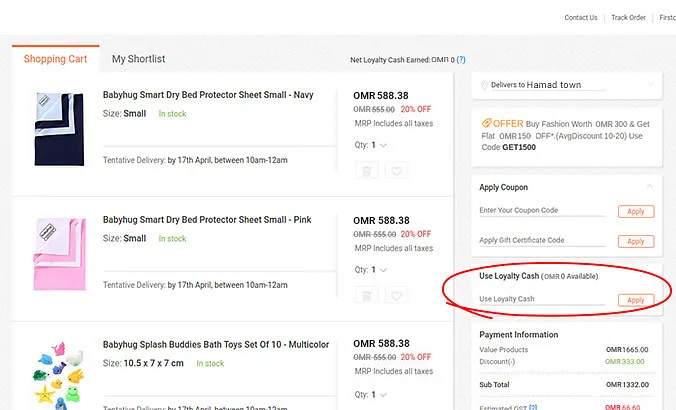
Task: Open Qty dropdown for Splash Buddies Bath Toys
Action: tap(371, 394)
